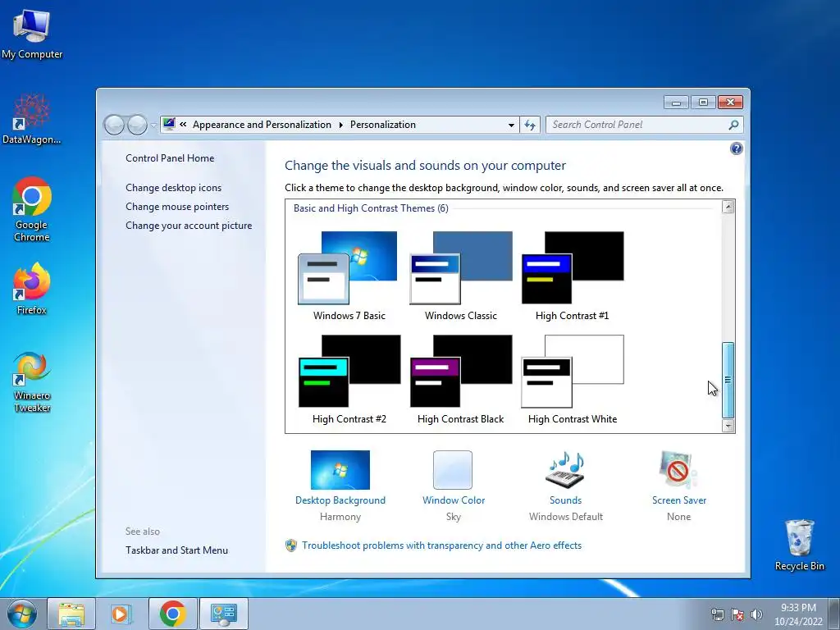
Task: Open Troubleshoot problems with transparency link
Action: pyautogui.click(x=441, y=546)
